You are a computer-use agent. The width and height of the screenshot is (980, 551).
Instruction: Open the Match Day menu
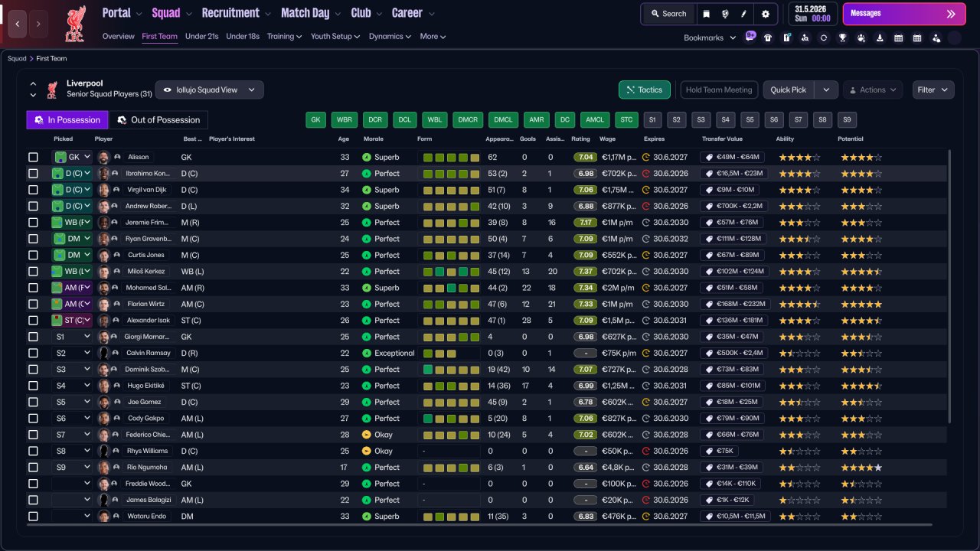point(311,13)
